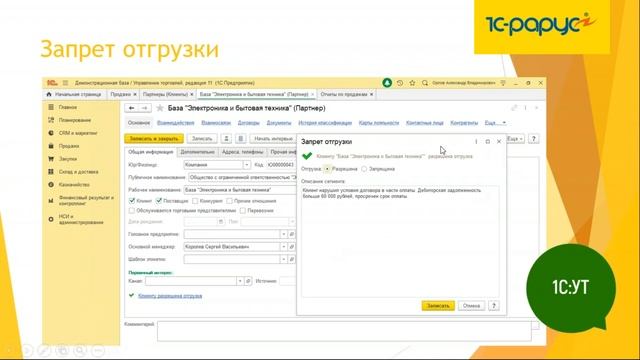This screenshot has width=640, height=360.
Task: Open the search magnifier icon
Action: (x=425, y=83)
